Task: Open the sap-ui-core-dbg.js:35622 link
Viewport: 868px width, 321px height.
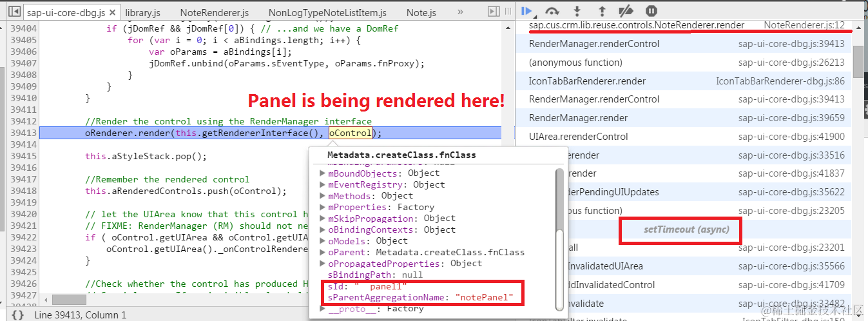Action: [791, 192]
